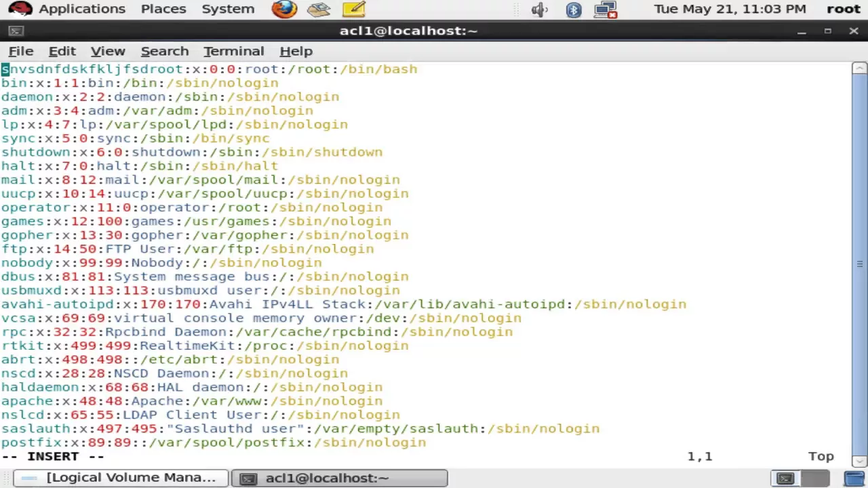
Task: Open the File menu
Action: coord(21,51)
